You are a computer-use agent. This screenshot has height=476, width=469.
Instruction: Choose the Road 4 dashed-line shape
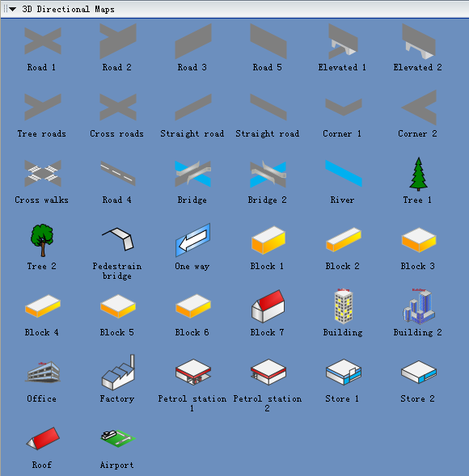[118, 173]
